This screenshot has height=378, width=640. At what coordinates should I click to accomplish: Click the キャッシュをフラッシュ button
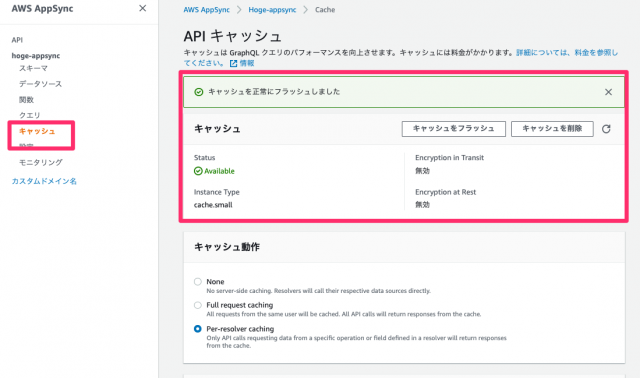click(x=453, y=129)
